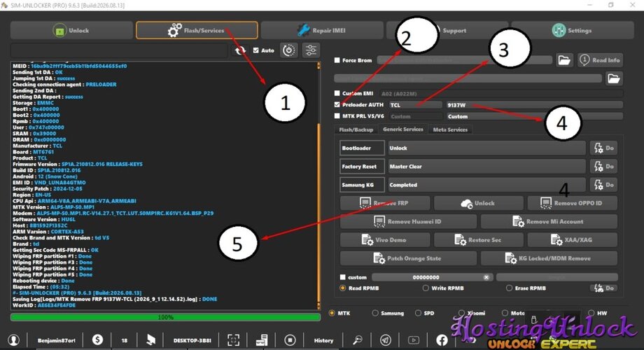This screenshot has height=350, width=644.
Task: Click Remove Huawei ID button
Action: click(408, 221)
